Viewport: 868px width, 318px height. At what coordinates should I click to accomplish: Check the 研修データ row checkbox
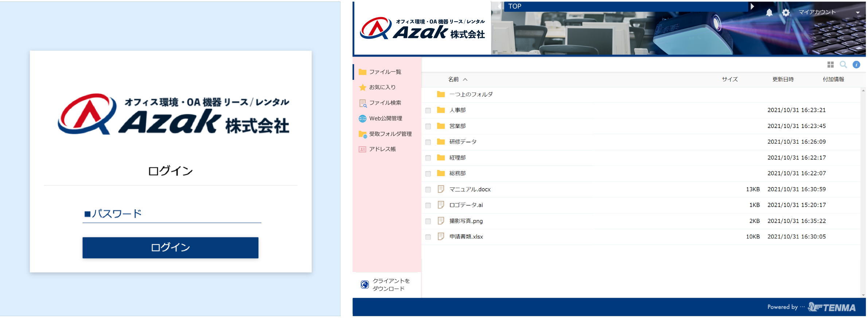[x=428, y=142]
